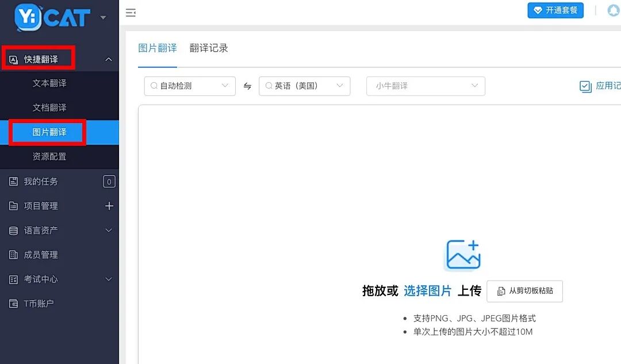Click the 开通套餐 button

(x=555, y=10)
